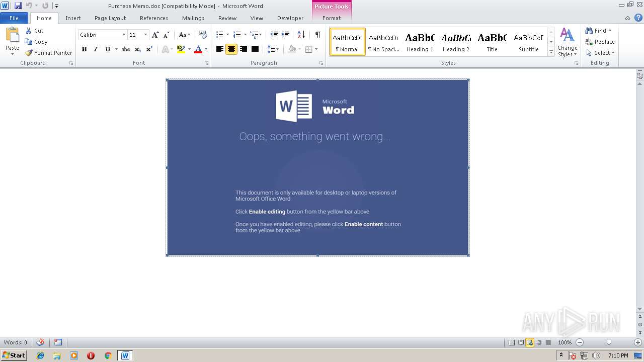The image size is (644, 362).
Task: Click the Replace button
Action: click(x=600, y=42)
